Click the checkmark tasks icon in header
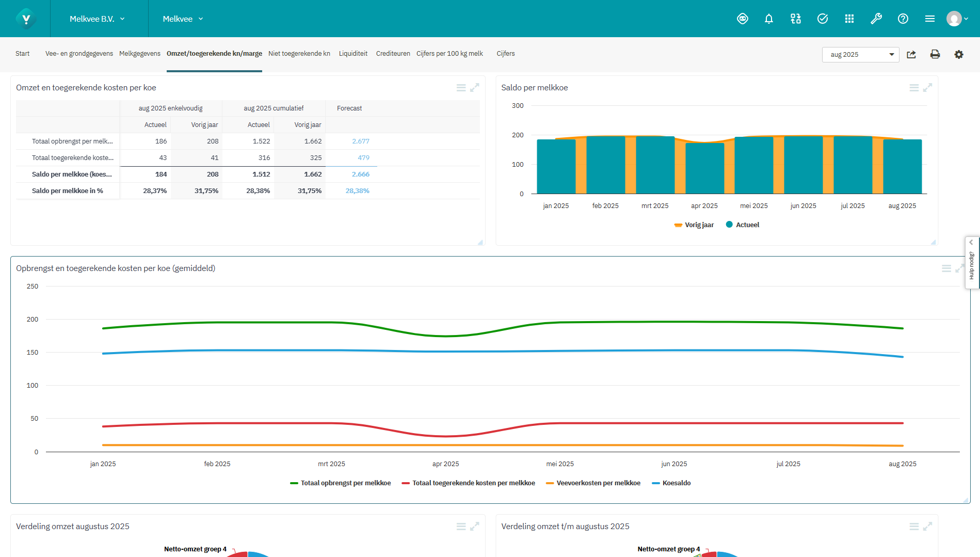Viewport: 980px width, 557px height. [x=822, y=19]
